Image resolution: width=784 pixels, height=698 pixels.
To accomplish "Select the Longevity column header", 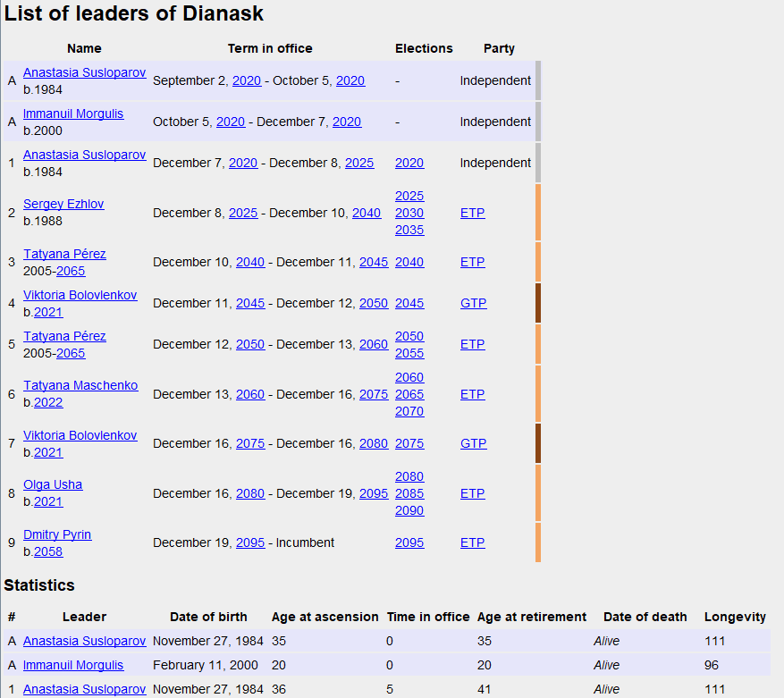I will [x=735, y=617].
